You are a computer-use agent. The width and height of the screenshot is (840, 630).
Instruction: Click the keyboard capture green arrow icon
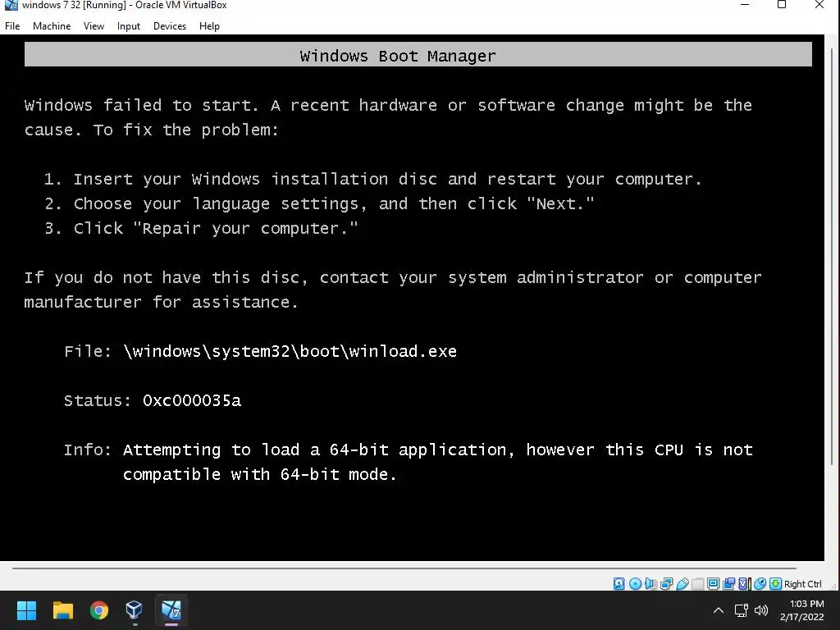click(x=775, y=583)
